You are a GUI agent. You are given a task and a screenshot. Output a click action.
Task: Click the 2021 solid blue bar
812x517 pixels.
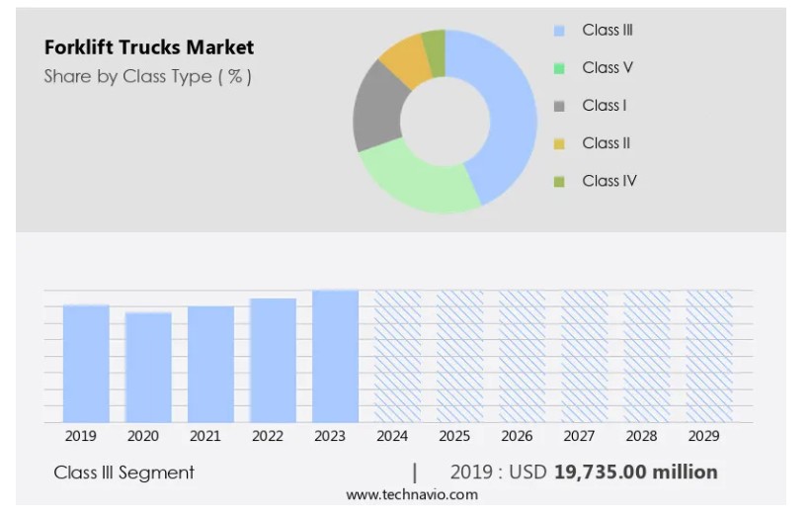[x=210, y=365]
